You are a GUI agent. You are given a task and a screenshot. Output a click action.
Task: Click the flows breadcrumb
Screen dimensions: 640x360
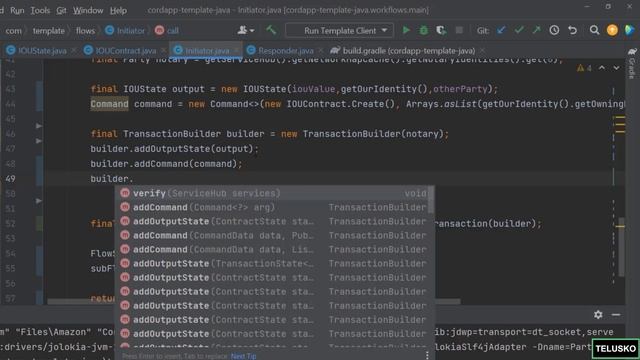[85, 31]
